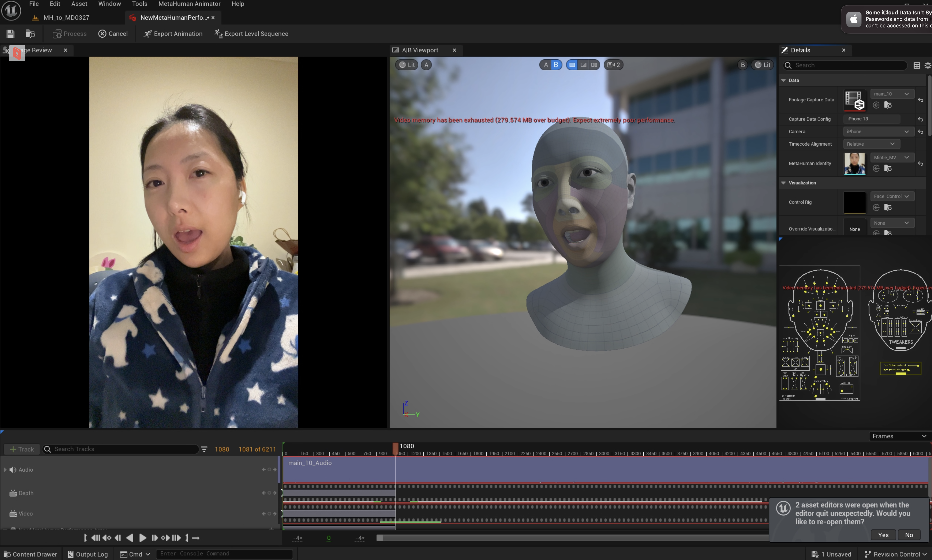Select wipe view mode in viewport
The width and height of the screenshot is (932, 560).
[x=583, y=65]
